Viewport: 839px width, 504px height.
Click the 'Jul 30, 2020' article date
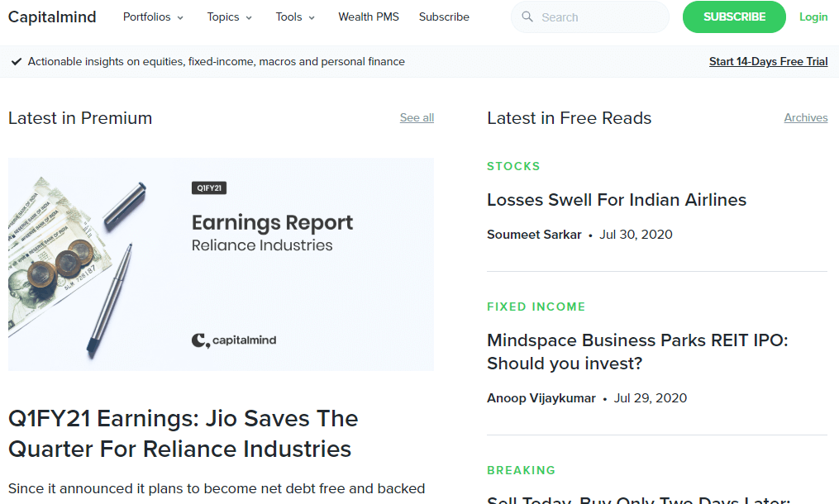click(x=636, y=235)
